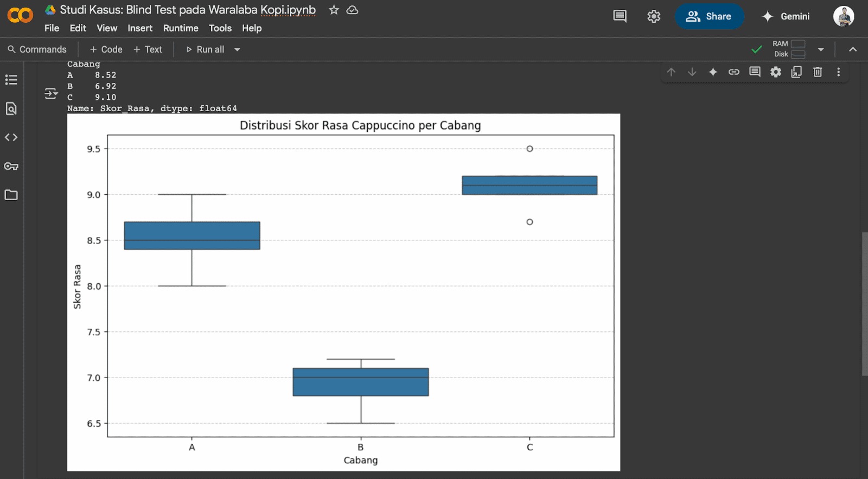868x479 pixels.
Task: Open the Files folder panel
Action: point(11,195)
